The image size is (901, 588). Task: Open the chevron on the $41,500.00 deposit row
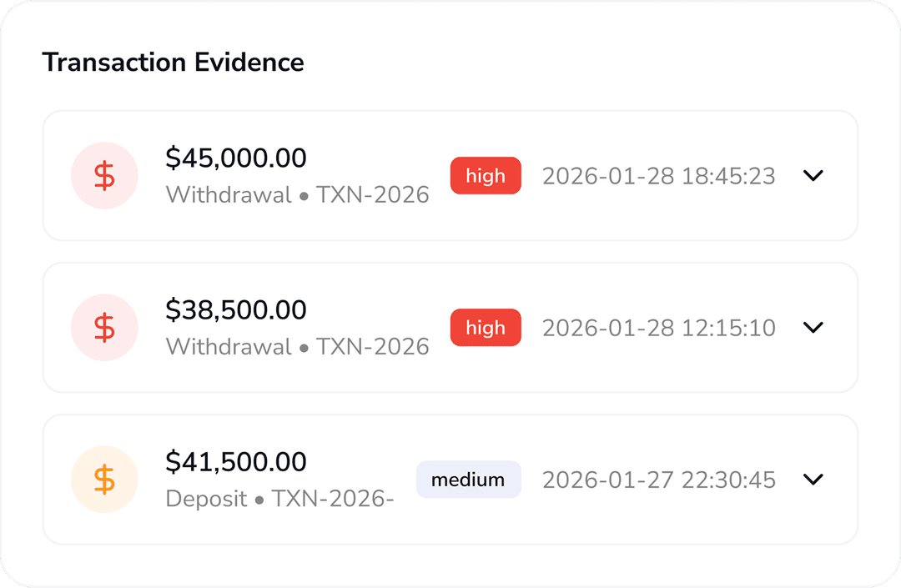click(813, 480)
